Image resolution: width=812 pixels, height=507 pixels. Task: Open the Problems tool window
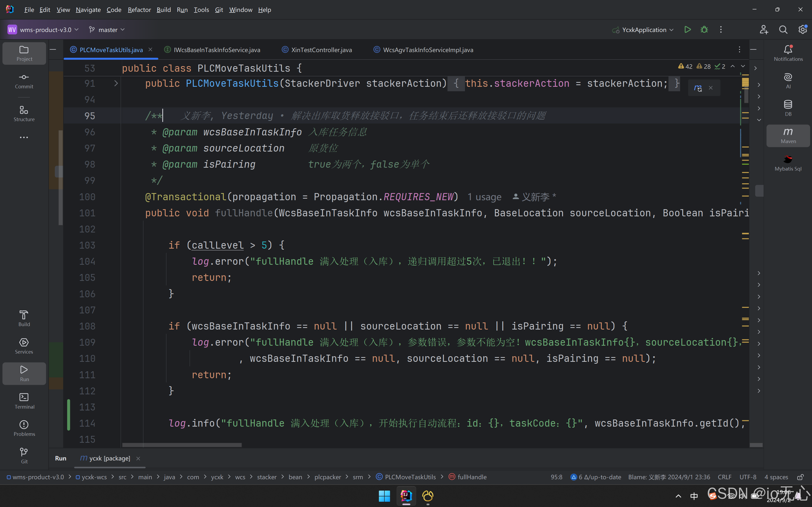24,428
